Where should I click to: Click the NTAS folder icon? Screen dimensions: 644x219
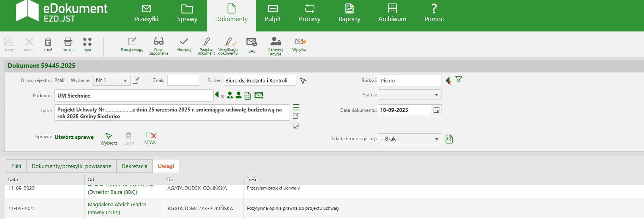pos(150,136)
